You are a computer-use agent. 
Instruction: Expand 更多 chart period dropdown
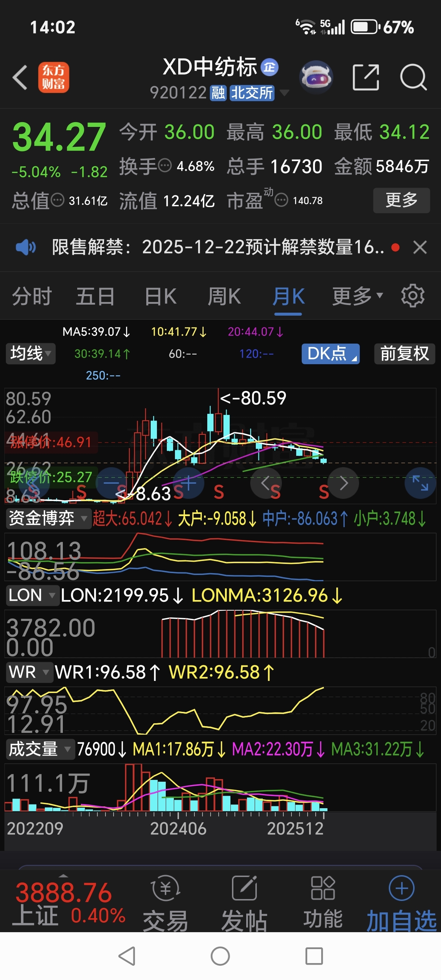click(358, 297)
